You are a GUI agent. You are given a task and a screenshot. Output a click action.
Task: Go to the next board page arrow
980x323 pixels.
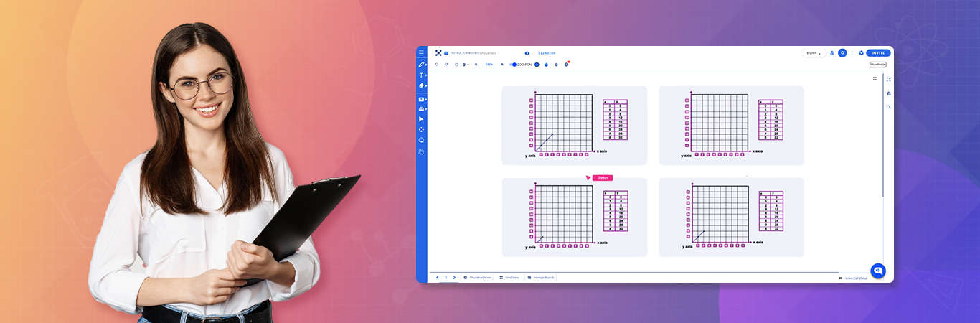pyautogui.click(x=454, y=277)
